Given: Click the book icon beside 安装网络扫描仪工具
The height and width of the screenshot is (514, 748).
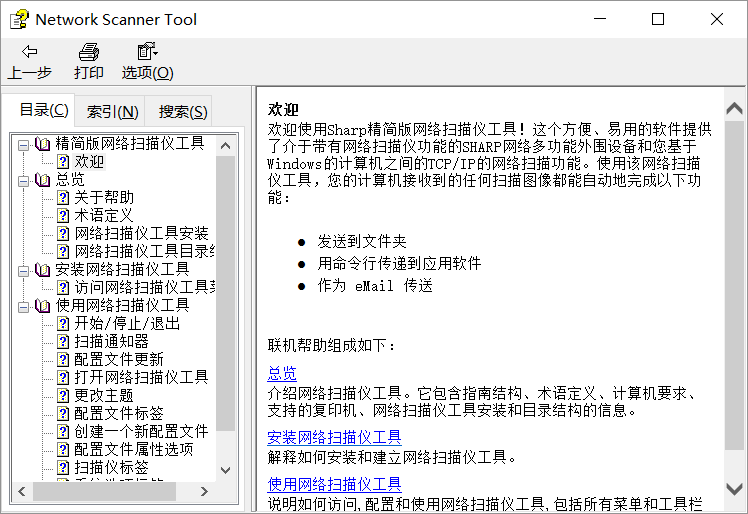Looking at the screenshot, I should 42,270.
